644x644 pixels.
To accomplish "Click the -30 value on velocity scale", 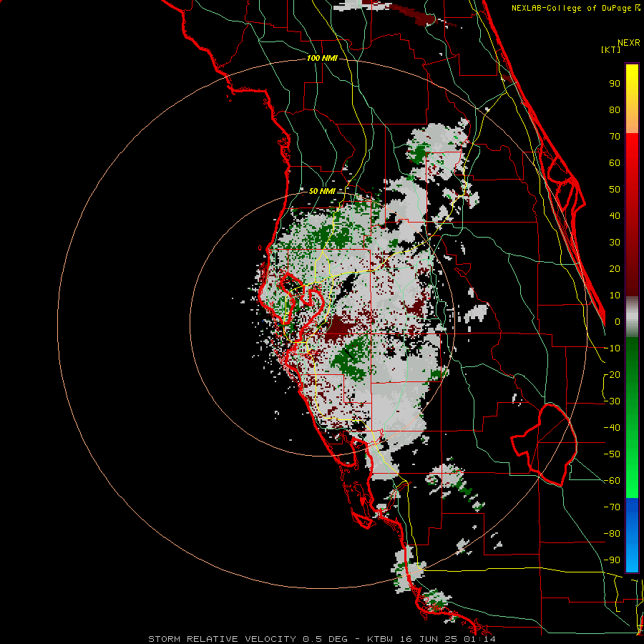I will click(x=612, y=401).
